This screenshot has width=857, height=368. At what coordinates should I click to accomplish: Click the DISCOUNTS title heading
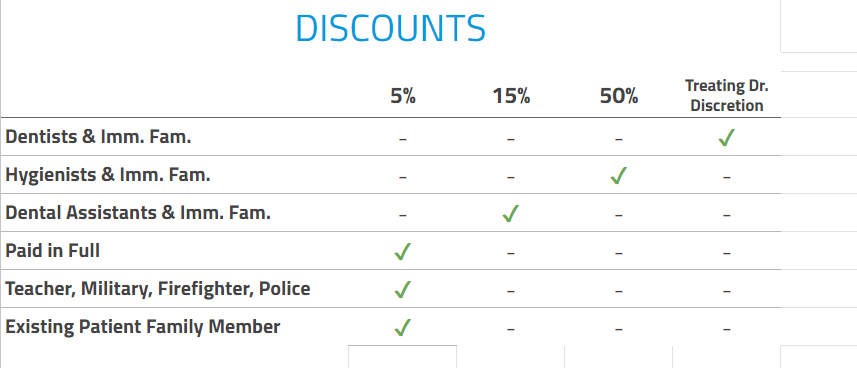click(x=390, y=28)
